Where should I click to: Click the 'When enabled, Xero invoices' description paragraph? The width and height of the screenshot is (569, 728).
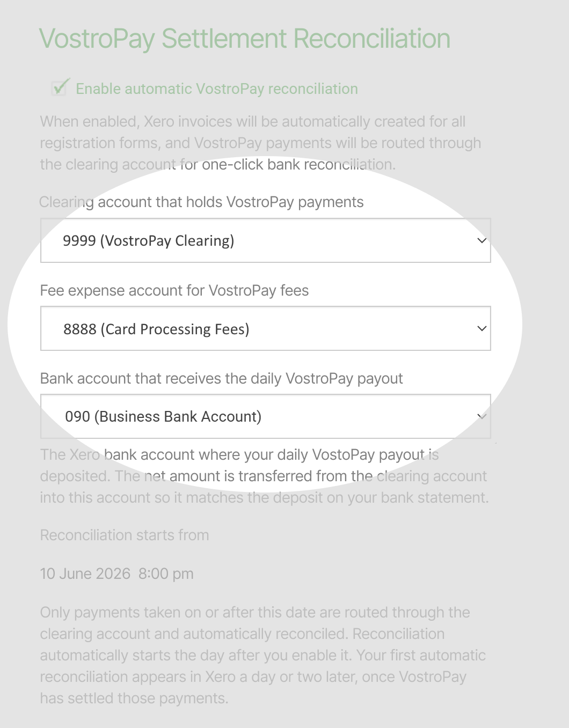[x=260, y=143]
